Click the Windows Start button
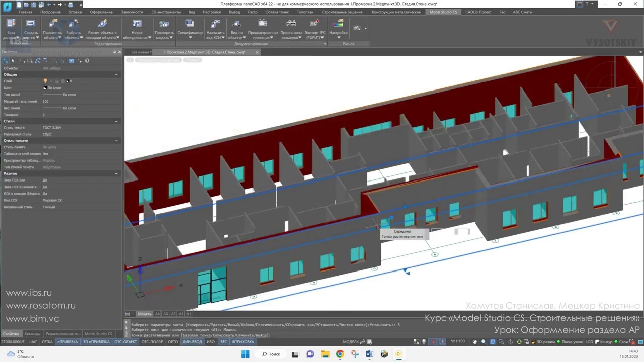 tap(245, 354)
